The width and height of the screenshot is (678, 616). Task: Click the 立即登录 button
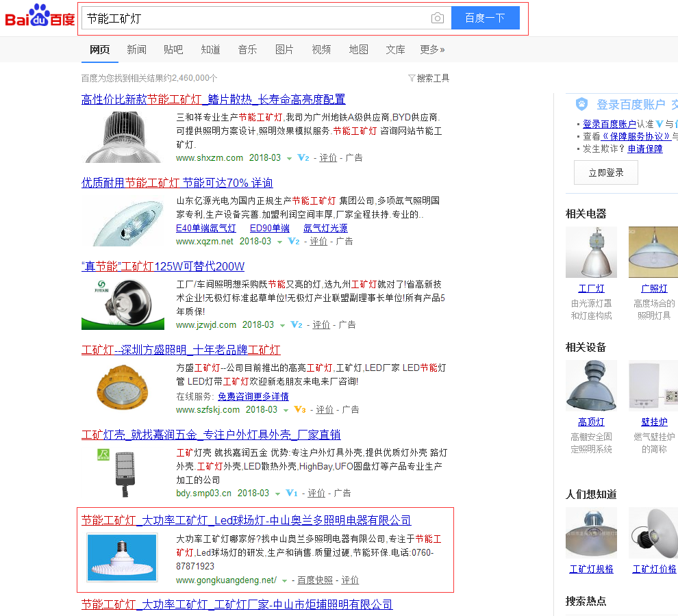pyautogui.click(x=605, y=172)
